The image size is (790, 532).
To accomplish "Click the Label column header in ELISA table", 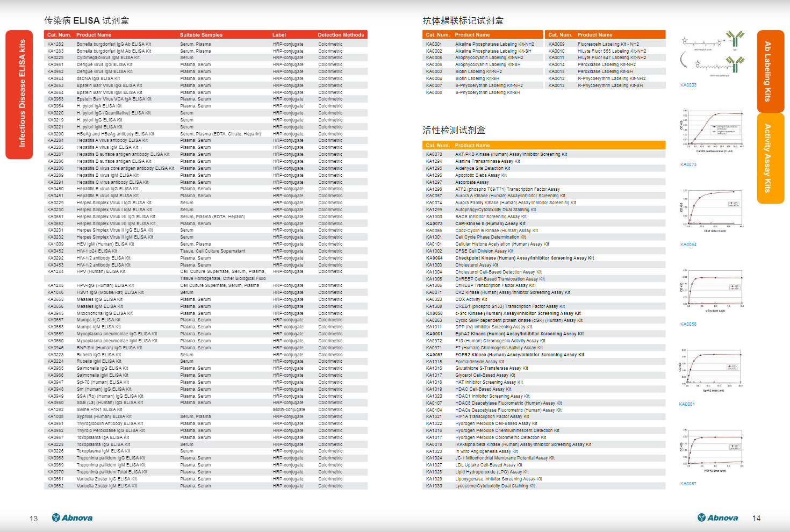I will click(x=279, y=35).
